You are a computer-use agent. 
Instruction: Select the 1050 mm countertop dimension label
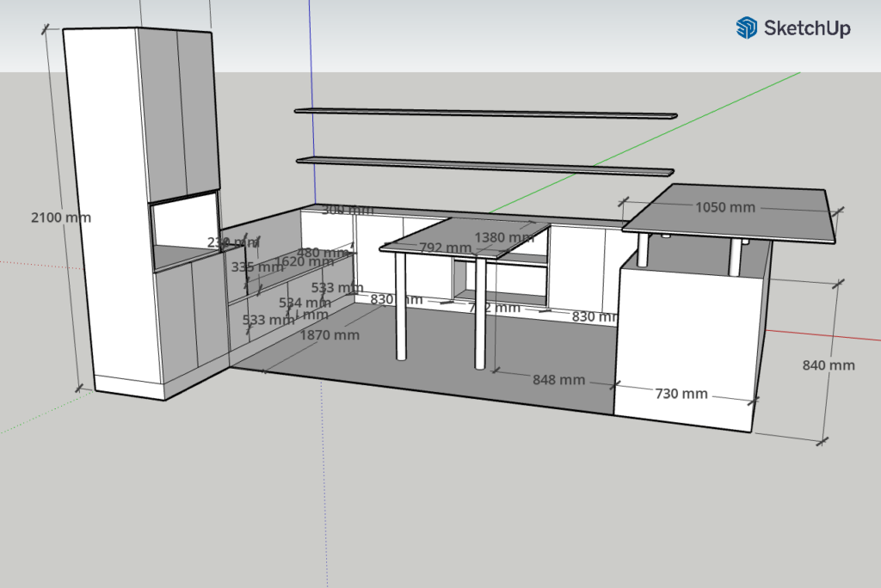coord(724,207)
